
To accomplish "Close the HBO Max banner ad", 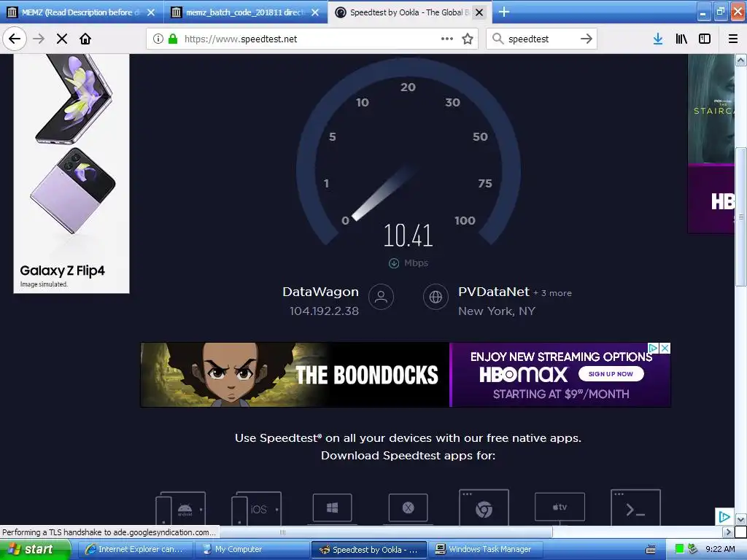I will [665, 348].
